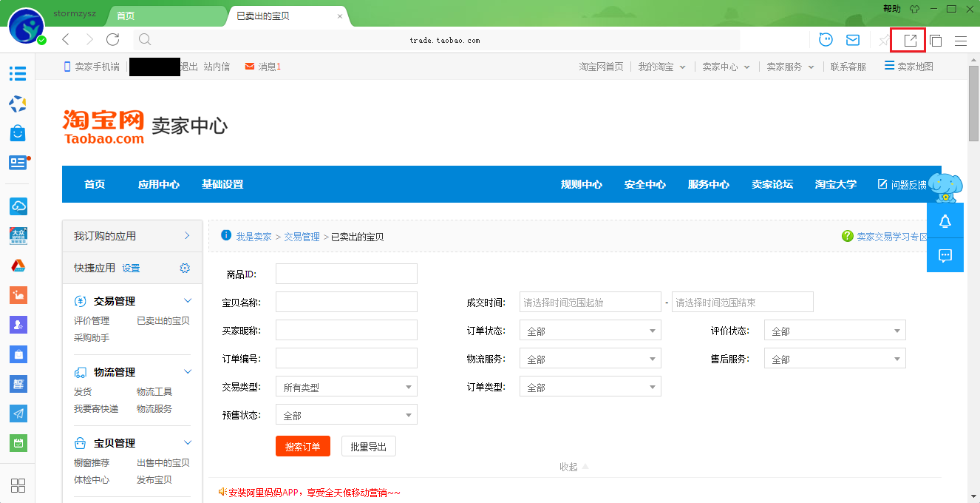
Task: Open 基础设置 in blue nav bar
Action: (222, 184)
